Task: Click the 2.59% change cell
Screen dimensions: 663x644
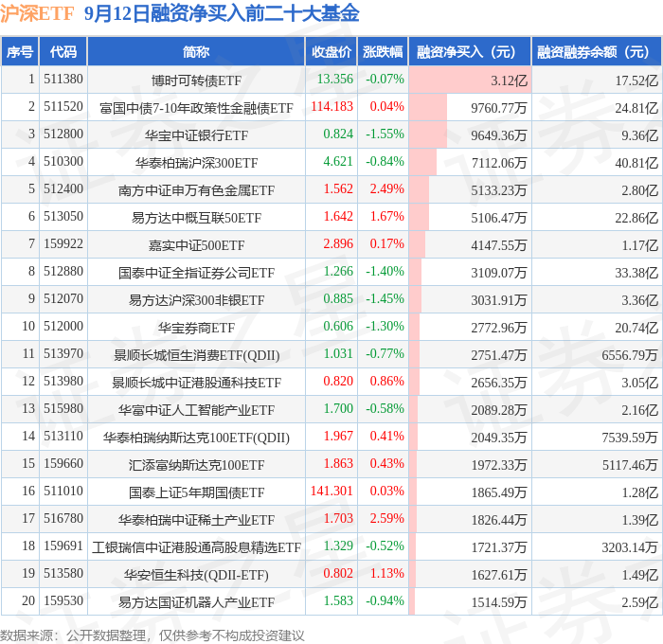Action: tap(386, 519)
